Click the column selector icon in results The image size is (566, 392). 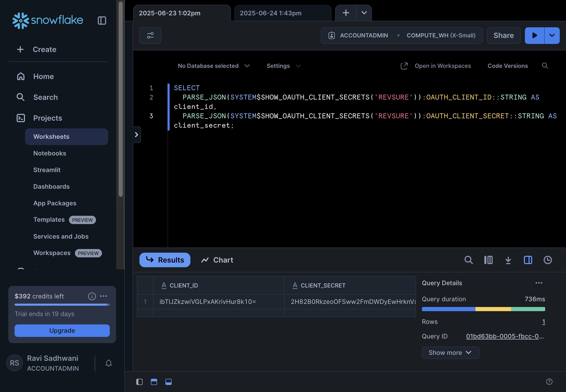[x=488, y=260]
